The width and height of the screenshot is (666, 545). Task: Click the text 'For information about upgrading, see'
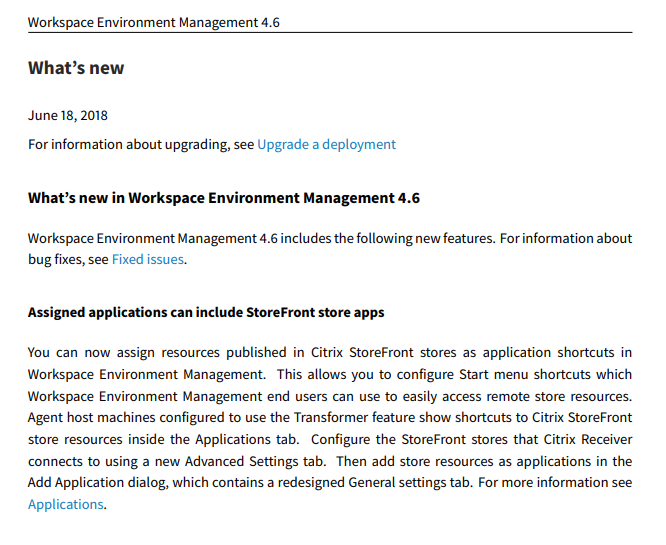pyautogui.click(x=141, y=144)
